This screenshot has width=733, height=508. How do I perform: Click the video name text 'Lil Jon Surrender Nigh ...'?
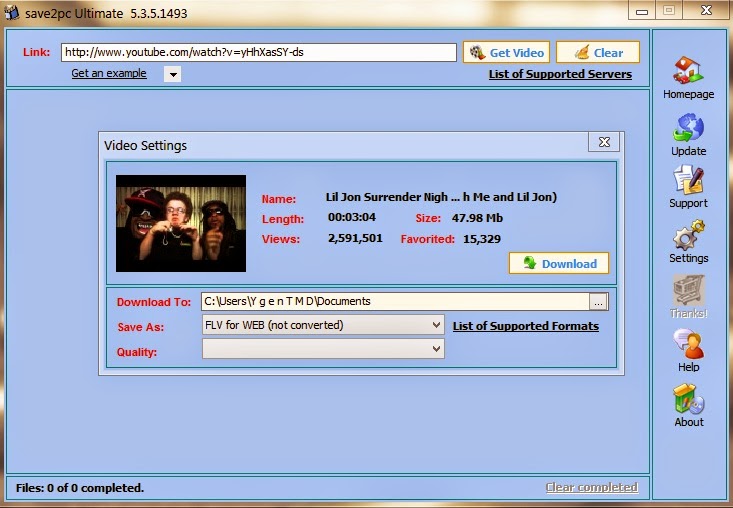coord(441,197)
